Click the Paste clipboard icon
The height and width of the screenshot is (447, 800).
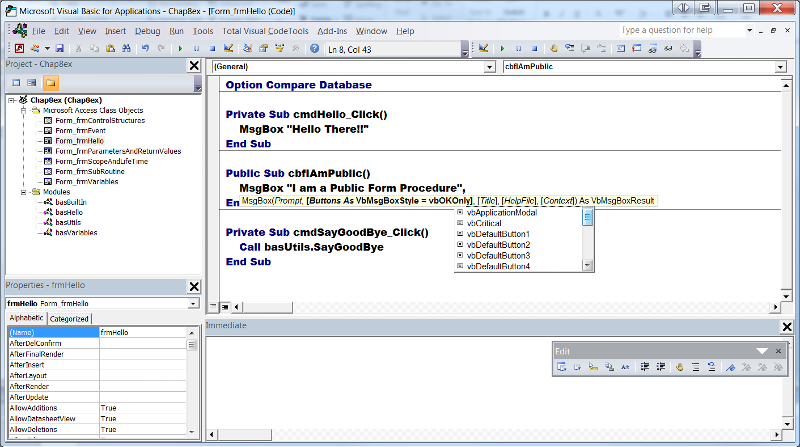pyautogui.click(x=110, y=48)
